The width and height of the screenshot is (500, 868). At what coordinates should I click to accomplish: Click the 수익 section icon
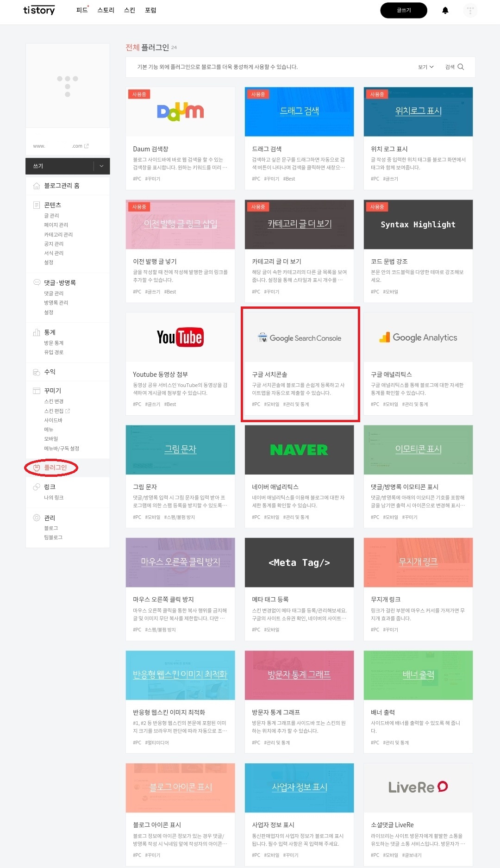point(37,372)
